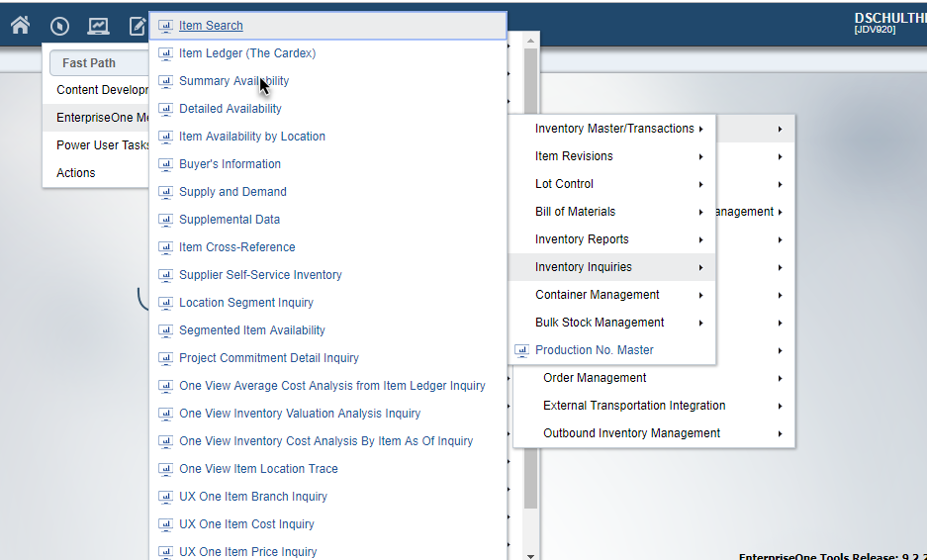Click the menu scrollbar down arrow
Viewport: 927px width, 560px height.
point(531,555)
